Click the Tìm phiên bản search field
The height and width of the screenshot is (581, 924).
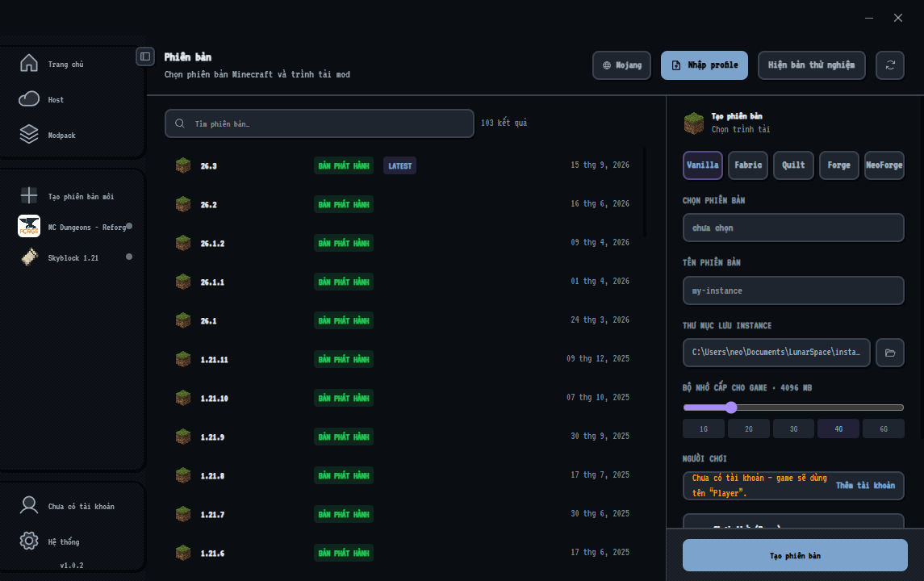(320, 123)
